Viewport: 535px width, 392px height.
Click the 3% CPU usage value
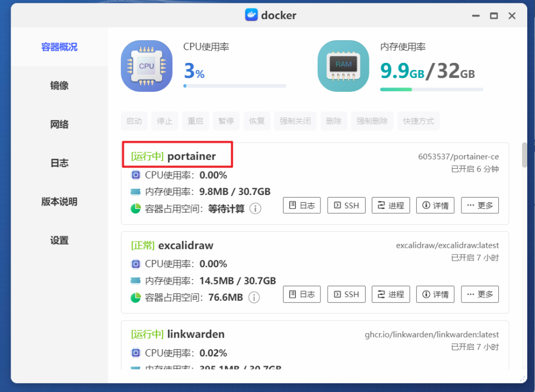coord(194,71)
